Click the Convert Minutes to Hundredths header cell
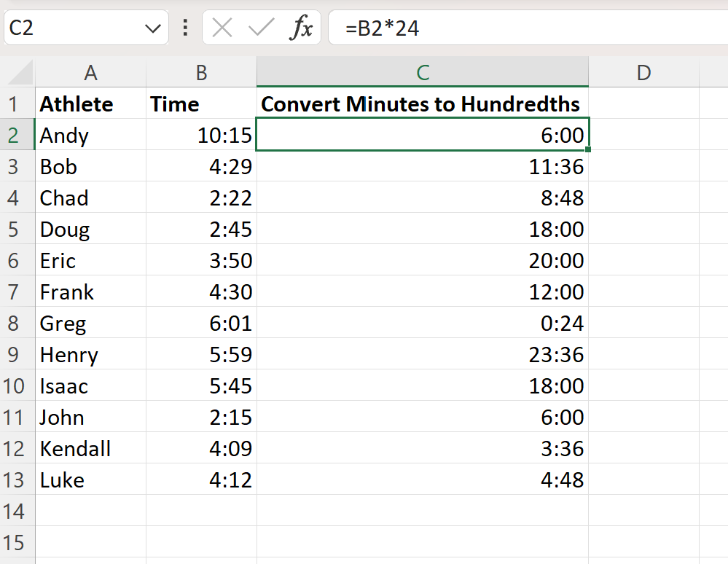 (423, 104)
